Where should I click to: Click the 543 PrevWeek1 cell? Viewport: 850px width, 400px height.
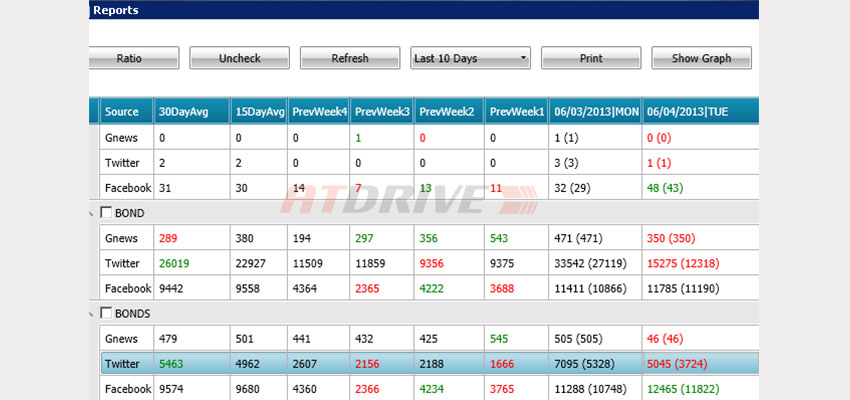coord(517,238)
